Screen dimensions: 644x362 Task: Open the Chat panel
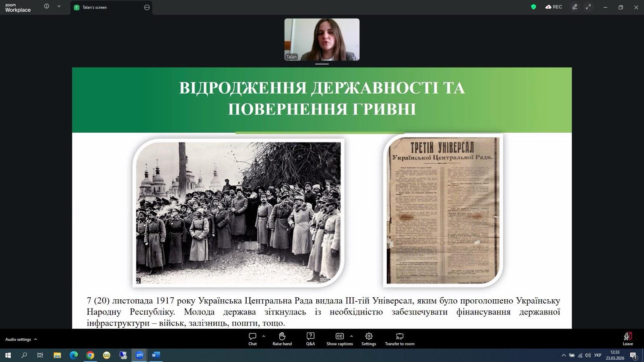click(252, 339)
